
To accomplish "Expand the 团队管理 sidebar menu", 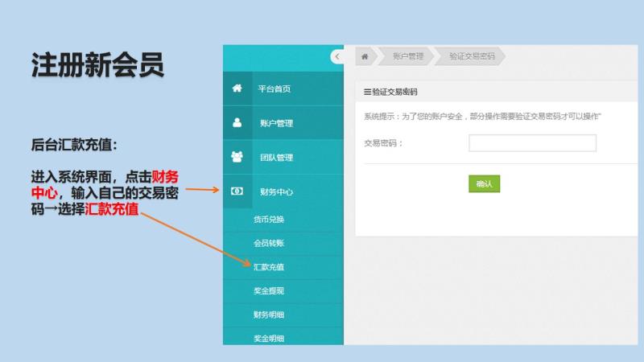I will point(276,158).
